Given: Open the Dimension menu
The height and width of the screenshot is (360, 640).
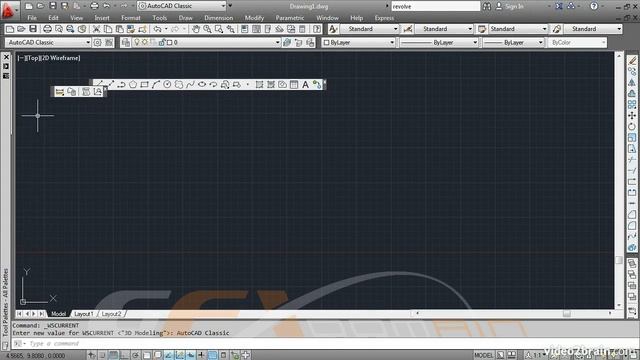Looking at the screenshot, I should [x=219, y=18].
